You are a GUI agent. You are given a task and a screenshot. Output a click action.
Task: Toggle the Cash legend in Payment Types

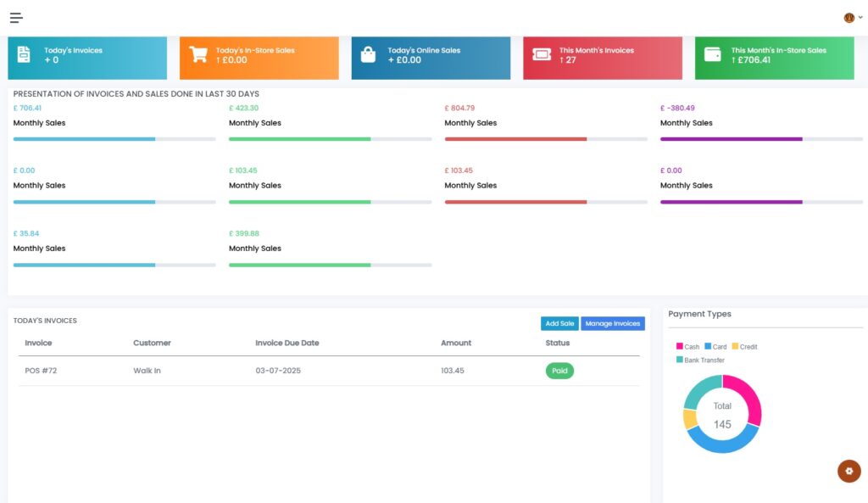tap(687, 347)
